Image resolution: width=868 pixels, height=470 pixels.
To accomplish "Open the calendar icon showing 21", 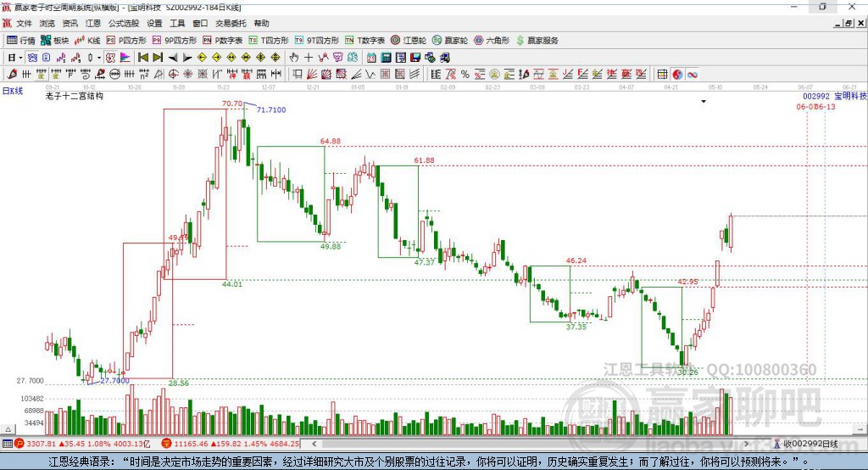I will pos(371,58).
